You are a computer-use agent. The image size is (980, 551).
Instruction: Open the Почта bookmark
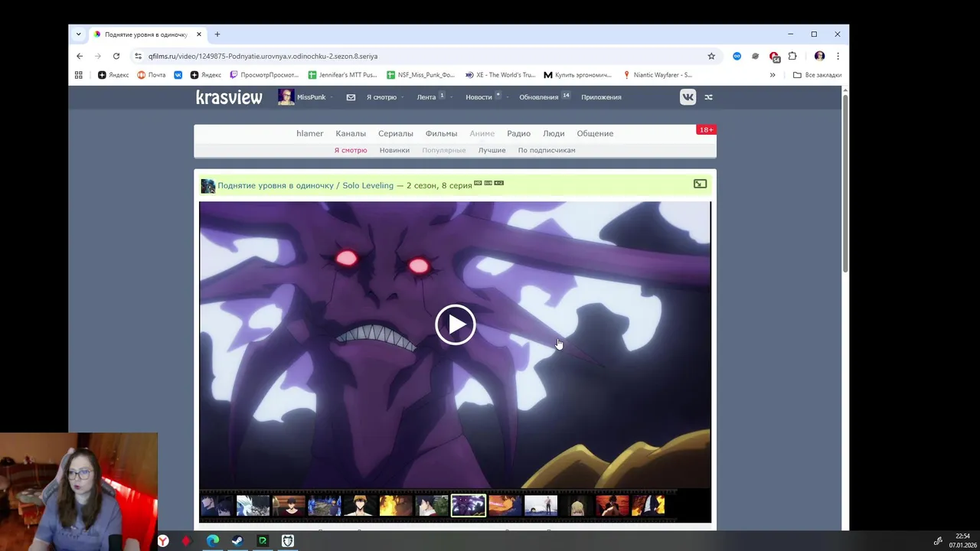(152, 75)
